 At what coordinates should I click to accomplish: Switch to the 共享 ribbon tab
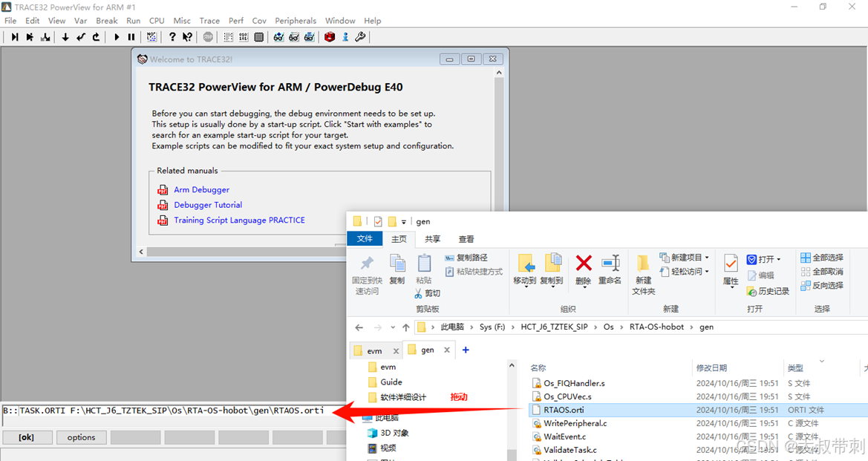pyautogui.click(x=432, y=239)
